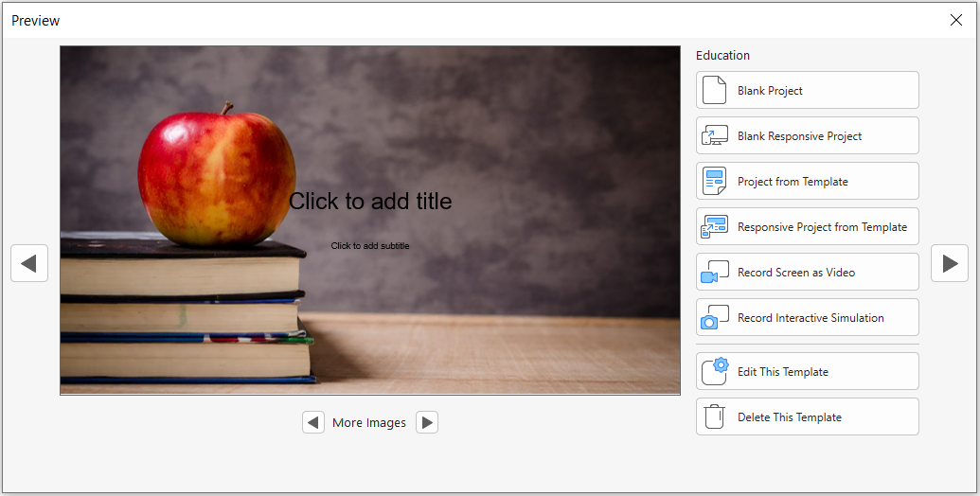Screen dimensions: 980x496
Task: Click the Edit This Template gear icon
Action: tap(715, 371)
